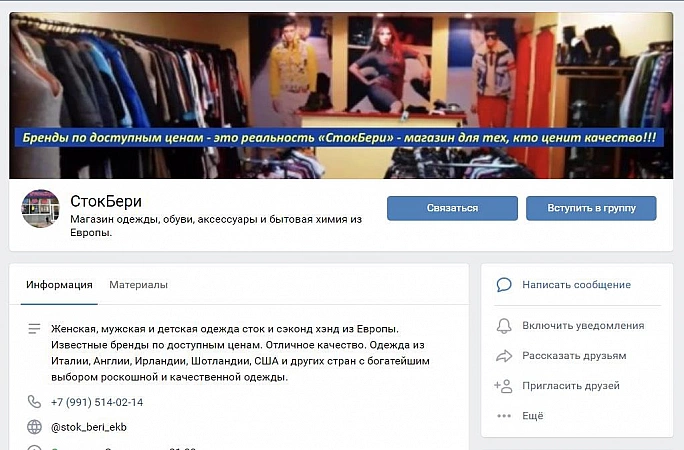Click Пригласить друзей link

(571, 386)
